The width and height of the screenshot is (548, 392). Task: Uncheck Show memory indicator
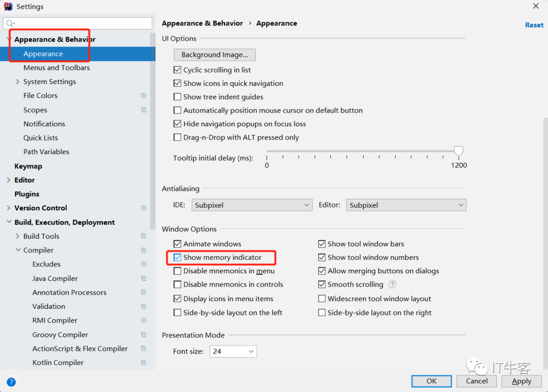[178, 258]
